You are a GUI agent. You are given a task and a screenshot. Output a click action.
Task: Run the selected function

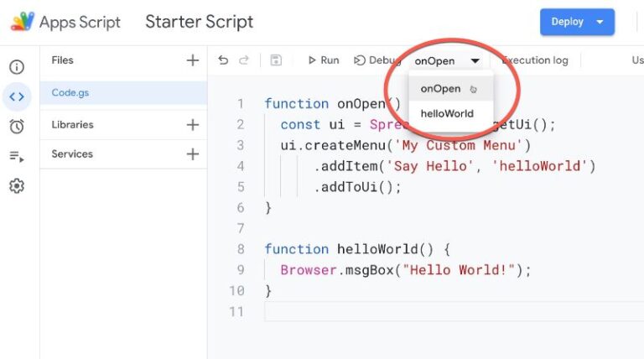pyautogui.click(x=324, y=60)
